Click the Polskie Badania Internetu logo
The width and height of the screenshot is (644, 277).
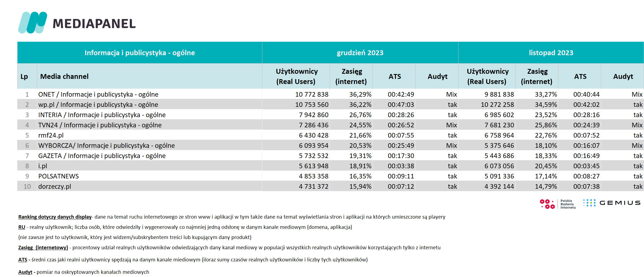click(558, 204)
